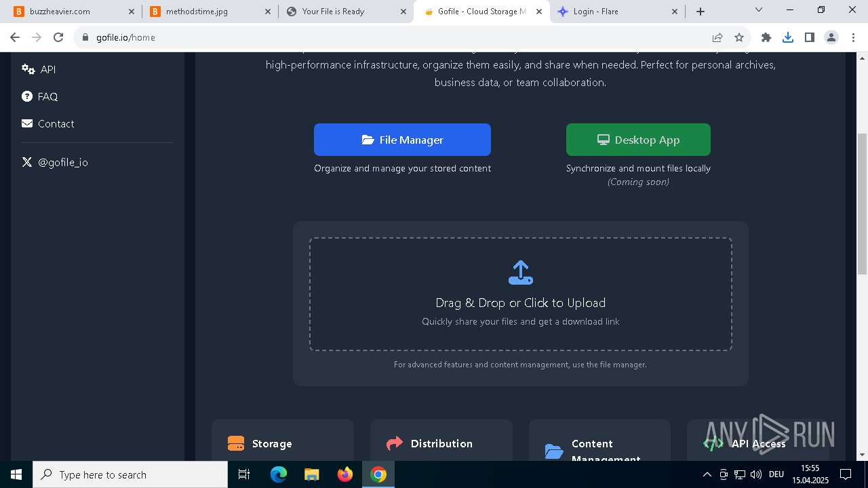This screenshot has height=488, width=868.
Task: Go back to the previous page
Action: (15, 37)
